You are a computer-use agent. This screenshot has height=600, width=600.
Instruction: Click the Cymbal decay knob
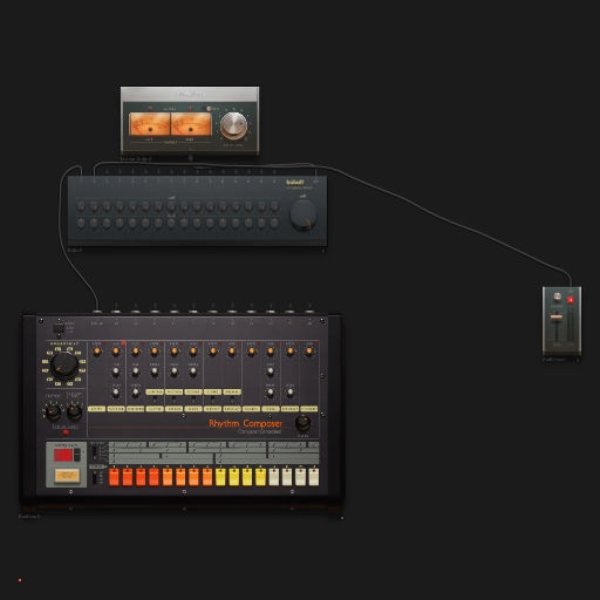coord(271,392)
